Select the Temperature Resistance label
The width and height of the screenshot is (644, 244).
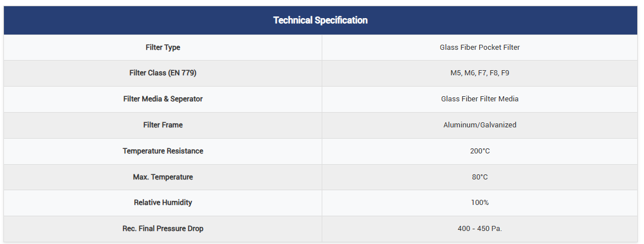point(163,151)
